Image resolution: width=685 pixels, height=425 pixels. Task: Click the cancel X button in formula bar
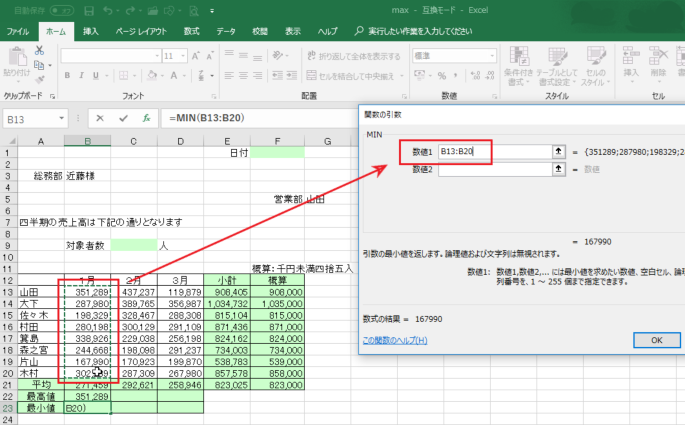pyautogui.click(x=100, y=118)
